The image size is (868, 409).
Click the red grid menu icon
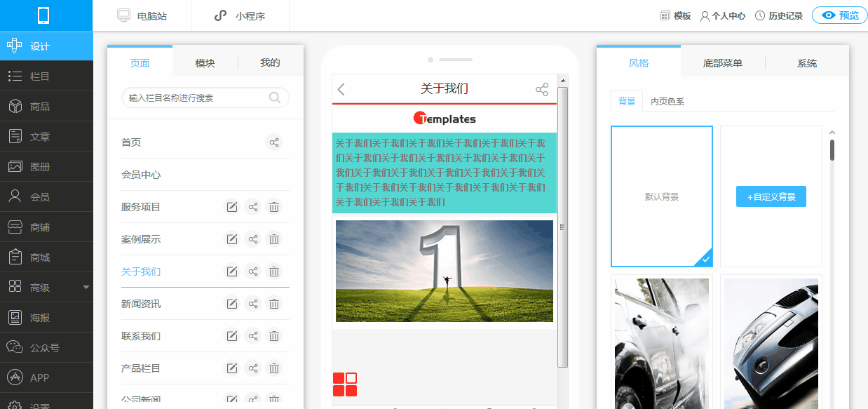[x=345, y=384]
